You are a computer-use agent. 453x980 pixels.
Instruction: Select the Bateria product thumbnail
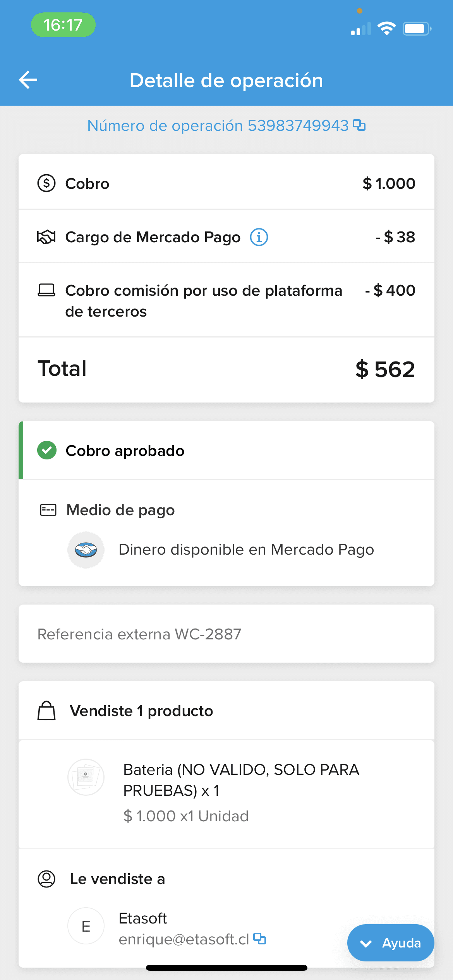point(86,777)
